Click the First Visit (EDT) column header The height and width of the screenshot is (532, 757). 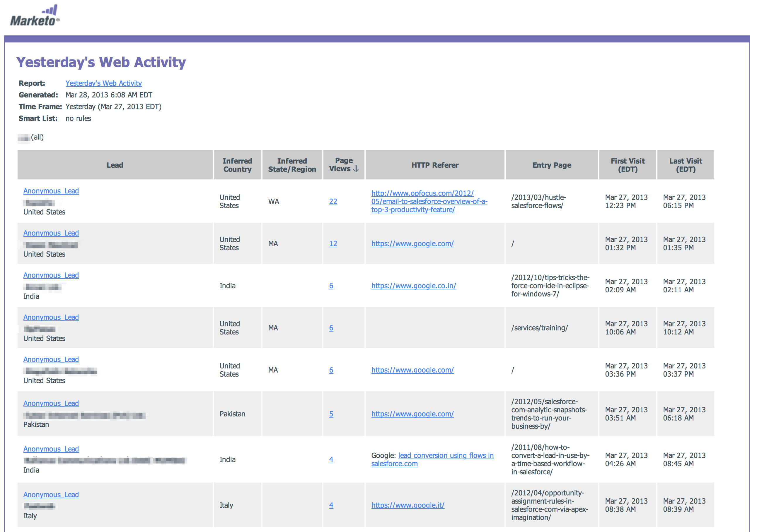pos(628,165)
